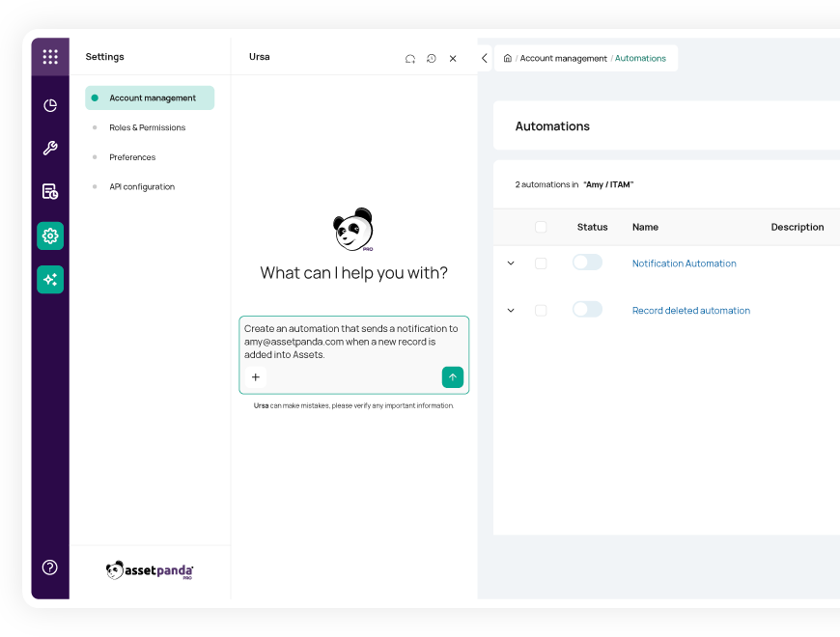The height and width of the screenshot is (637, 840).
Task: Select the Settings gear sidebar icon
Action: coord(50,235)
